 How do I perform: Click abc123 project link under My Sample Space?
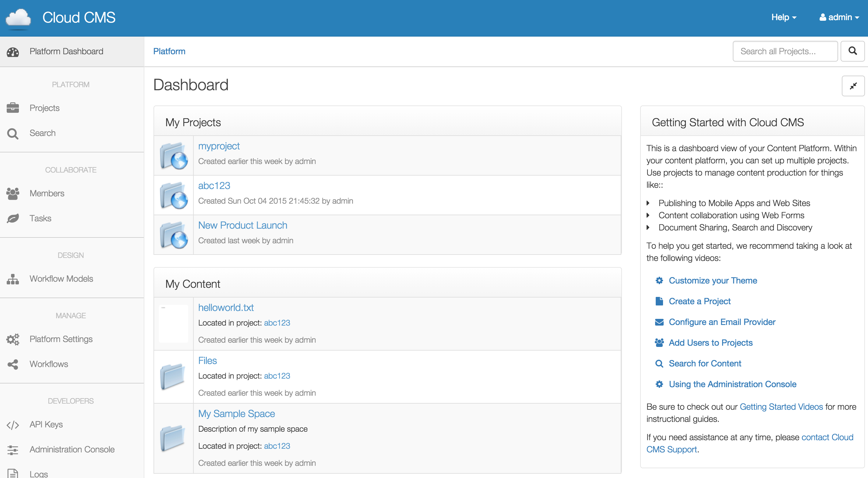[277, 446]
